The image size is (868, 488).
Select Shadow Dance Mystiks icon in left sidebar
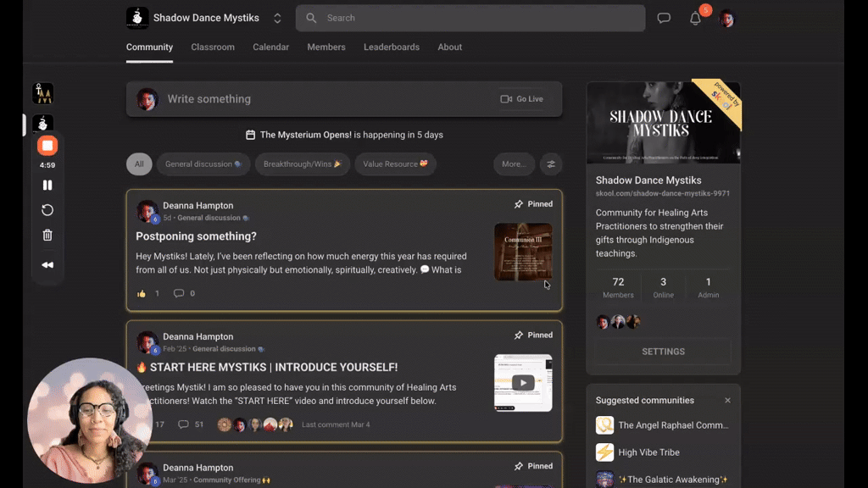pyautogui.click(x=42, y=124)
